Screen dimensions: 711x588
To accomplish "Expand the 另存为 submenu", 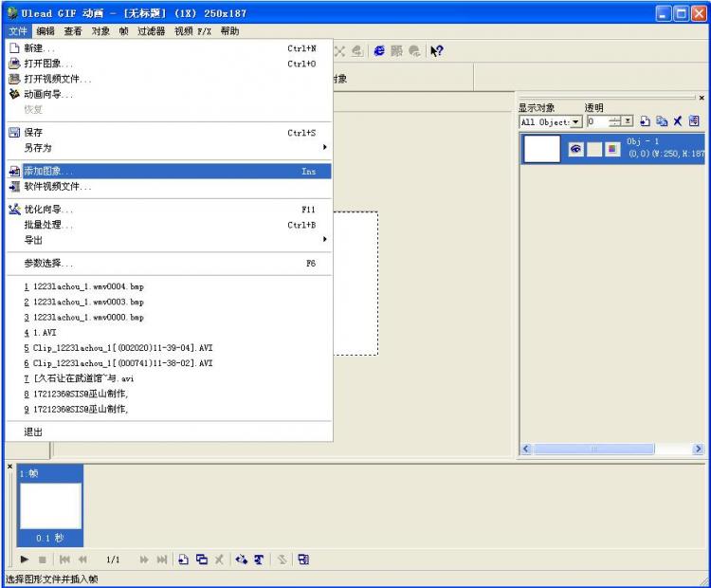I will (169, 148).
